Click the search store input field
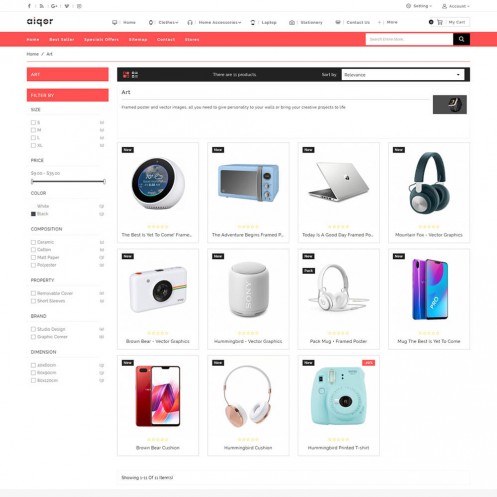This screenshot has width=497, height=497. [x=409, y=39]
